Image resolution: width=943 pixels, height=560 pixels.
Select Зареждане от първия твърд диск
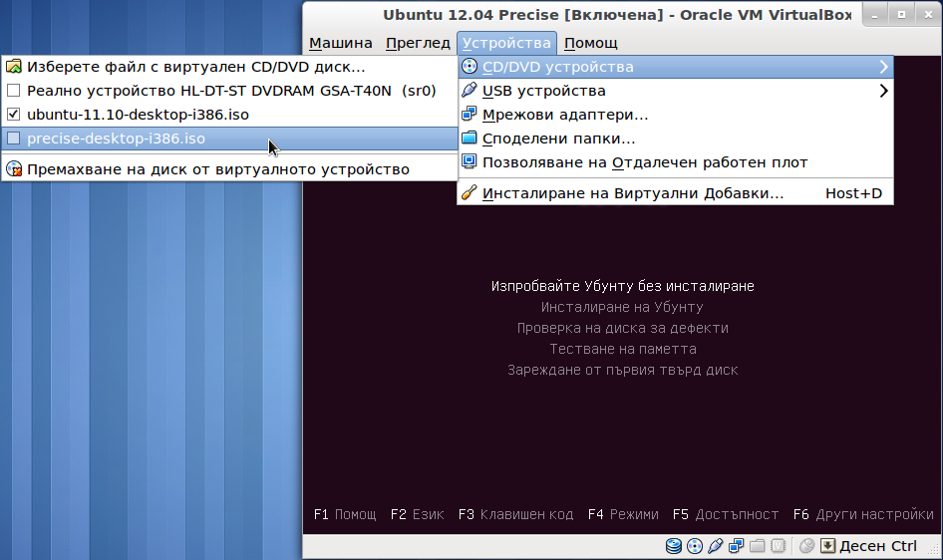click(622, 370)
